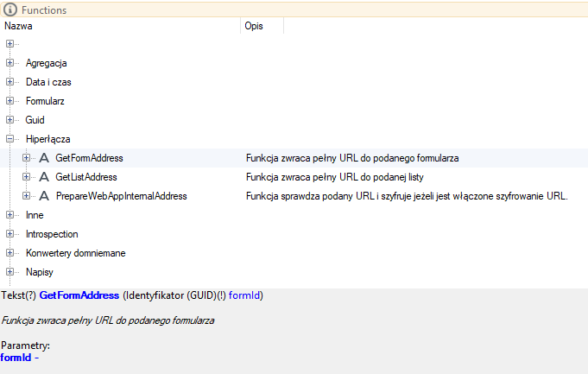Click description 'Funkcja sprawdza podany URL i szyfruje'
The width and height of the screenshot is (588, 374).
pos(407,196)
